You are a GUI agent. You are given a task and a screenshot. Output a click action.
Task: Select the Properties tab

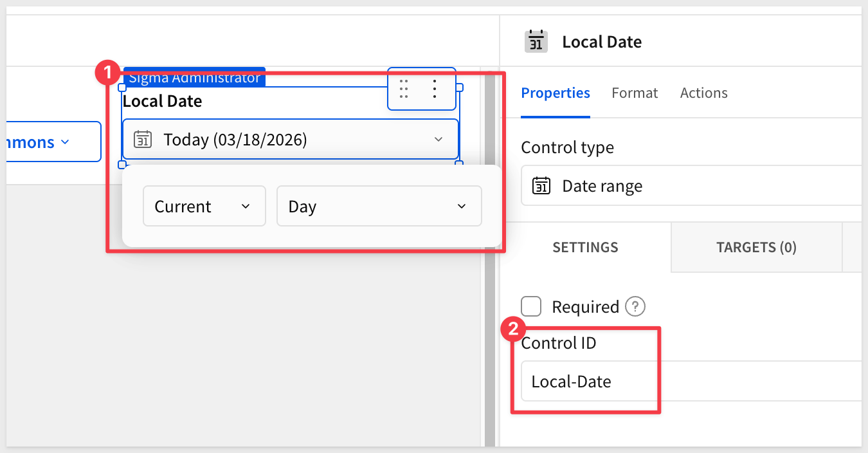click(x=555, y=93)
